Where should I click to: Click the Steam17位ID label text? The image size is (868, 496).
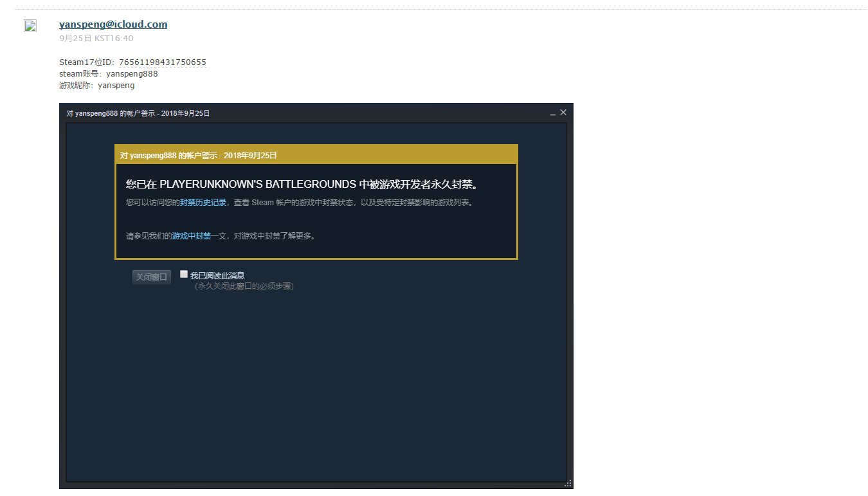[87, 62]
